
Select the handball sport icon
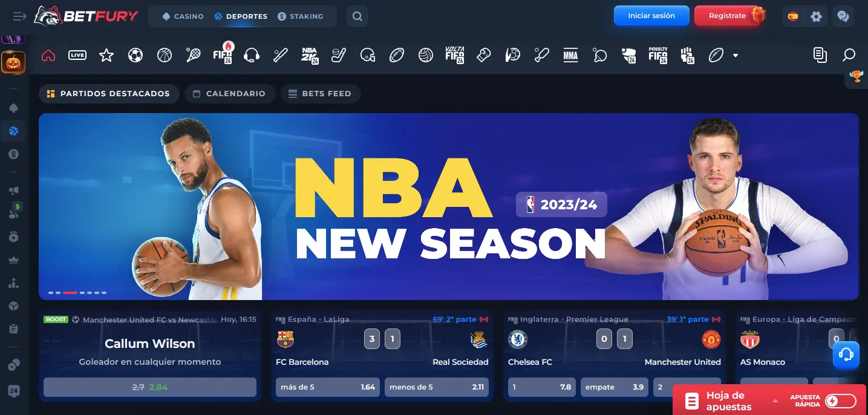tap(513, 56)
